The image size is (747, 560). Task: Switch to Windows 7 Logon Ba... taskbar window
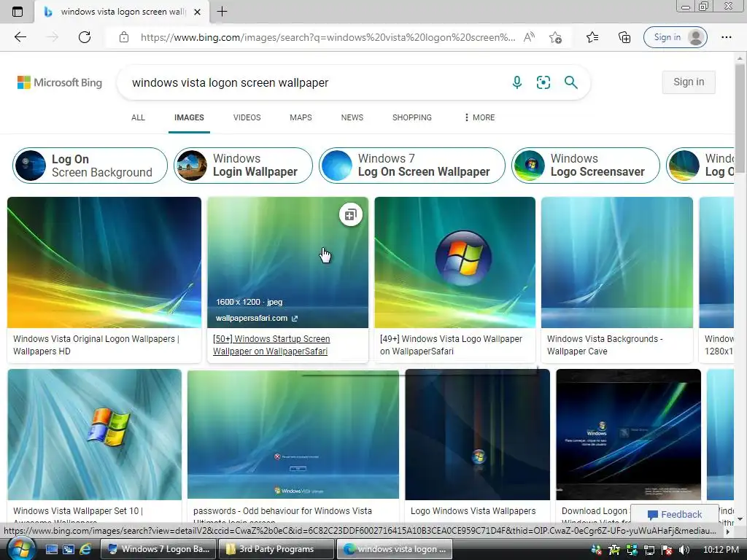pos(158,549)
